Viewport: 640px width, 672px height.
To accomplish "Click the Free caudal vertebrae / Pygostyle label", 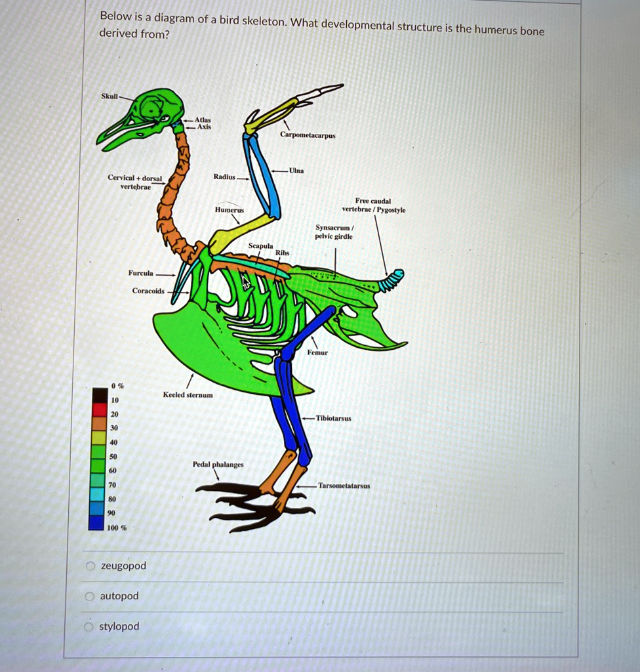I will pyautogui.click(x=373, y=205).
